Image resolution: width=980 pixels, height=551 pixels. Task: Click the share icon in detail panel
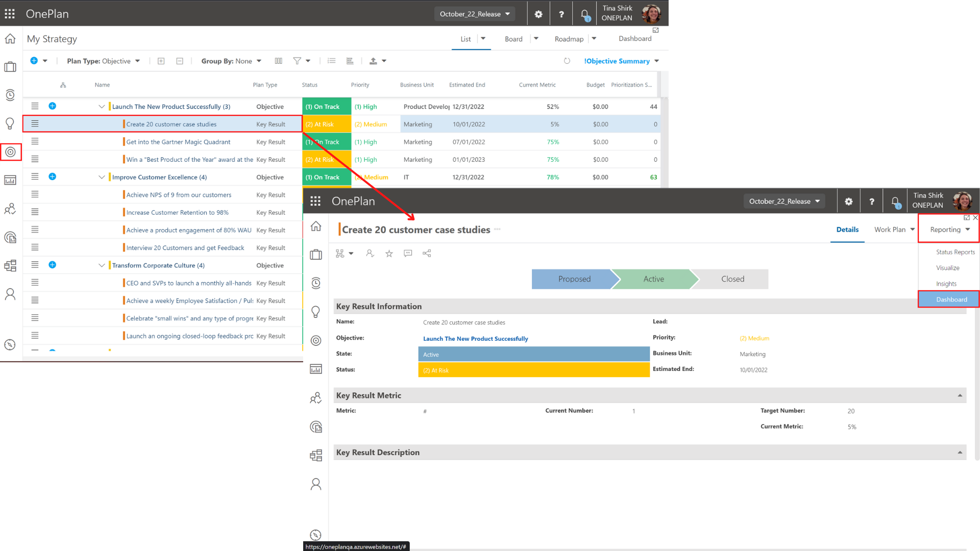point(427,253)
